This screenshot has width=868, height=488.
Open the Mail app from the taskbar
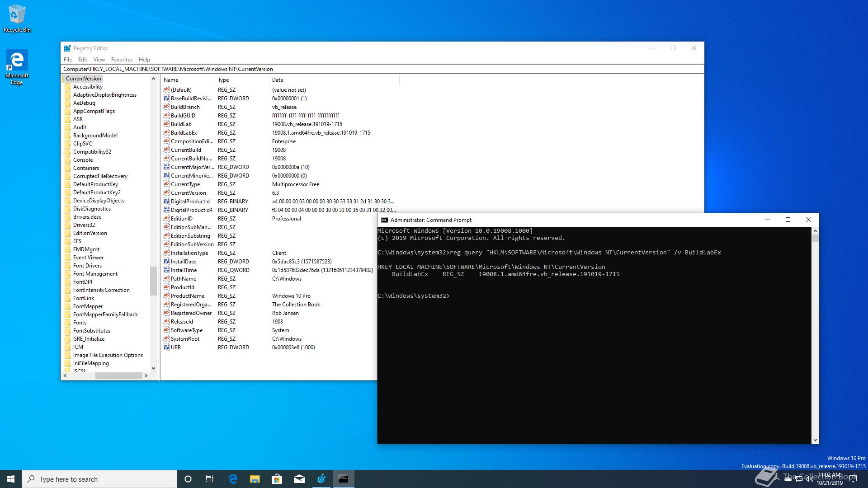[x=299, y=479]
